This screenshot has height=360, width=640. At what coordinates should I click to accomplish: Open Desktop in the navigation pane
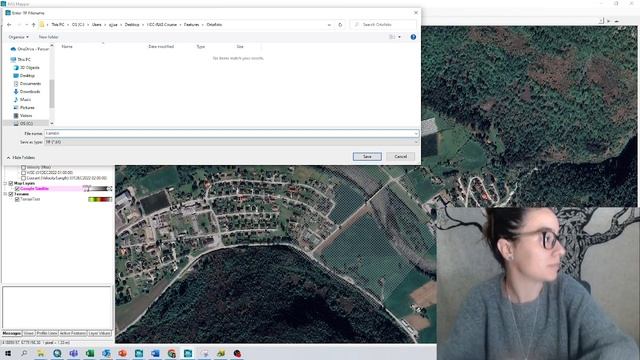(24, 76)
